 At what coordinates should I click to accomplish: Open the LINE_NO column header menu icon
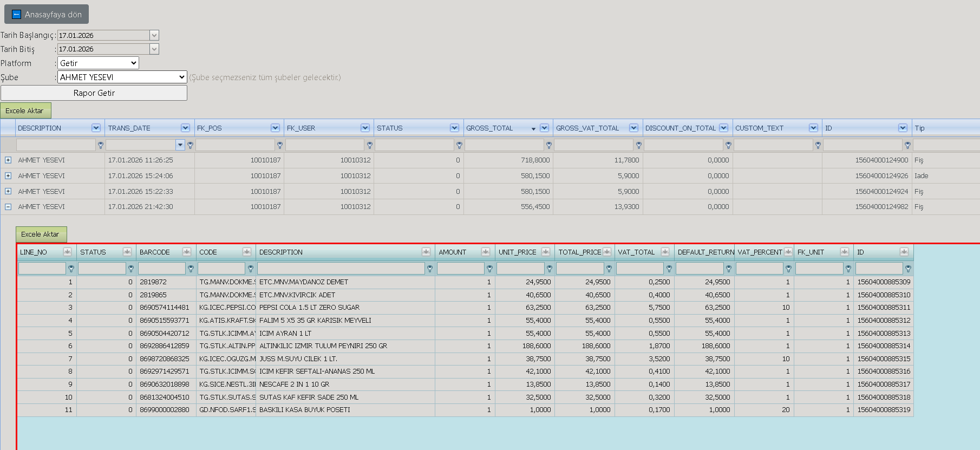coord(67,252)
